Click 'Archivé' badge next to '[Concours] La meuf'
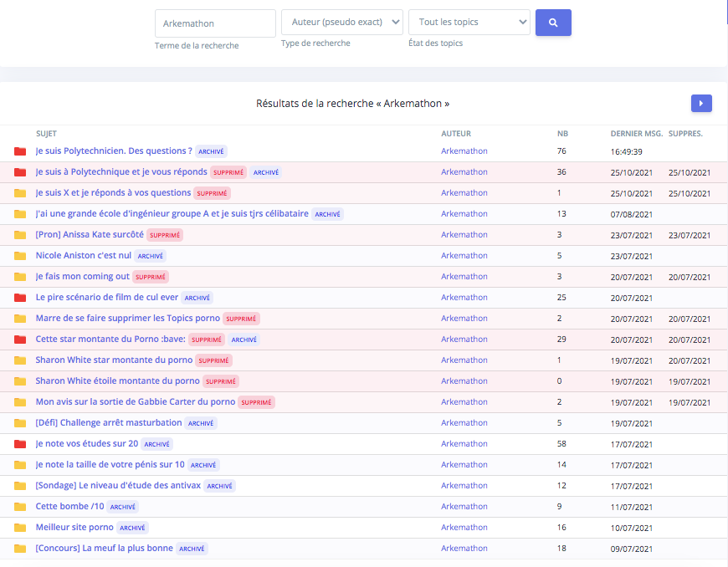The image size is (728, 567). [192, 549]
